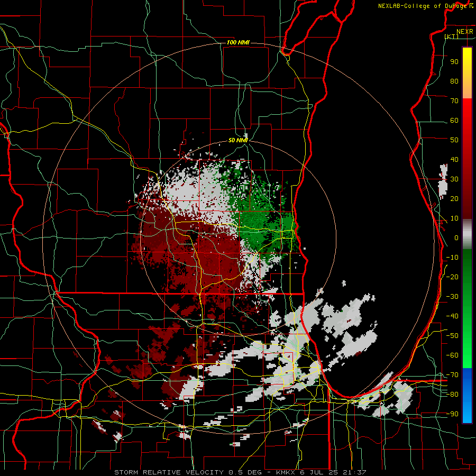The width and height of the screenshot is (476, 476).
Task: Click the positive 40 scale value
Action: [x=454, y=159]
